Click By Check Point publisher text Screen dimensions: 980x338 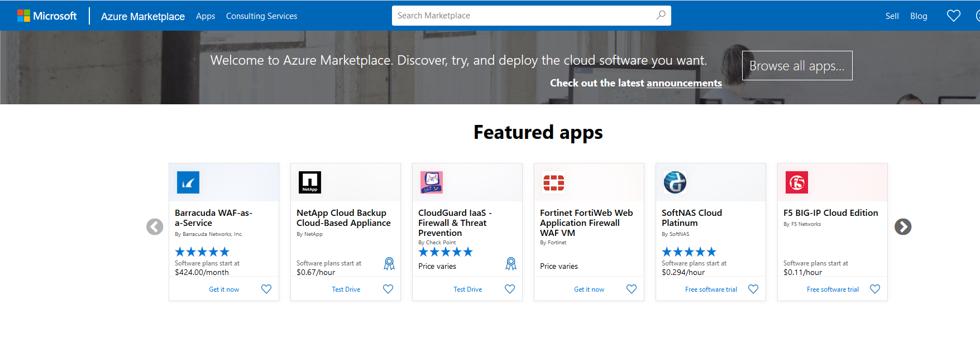click(x=437, y=243)
